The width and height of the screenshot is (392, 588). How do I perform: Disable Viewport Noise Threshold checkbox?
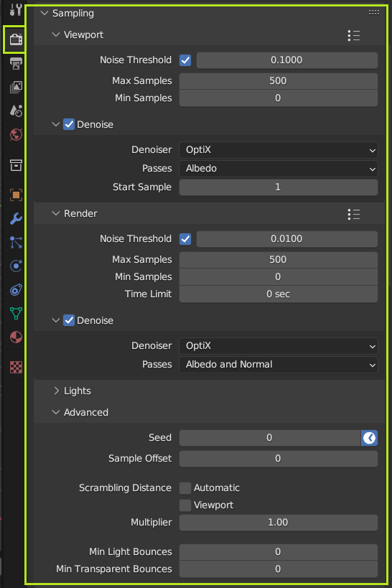185,60
